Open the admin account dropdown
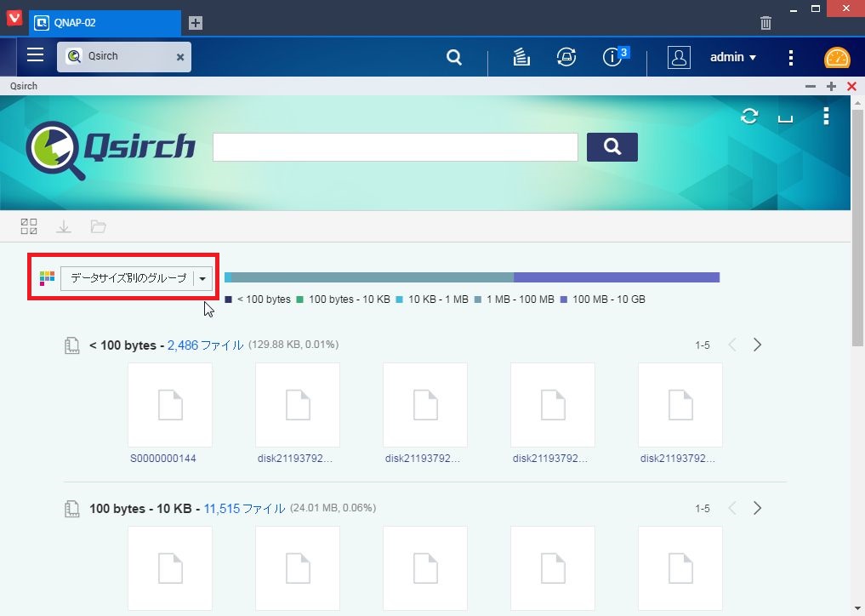 pyautogui.click(x=732, y=57)
